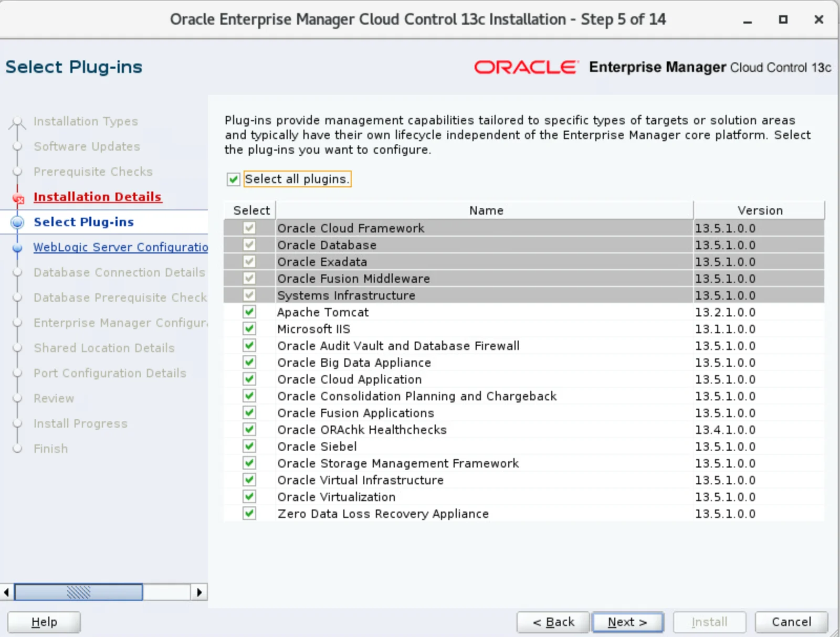Viewport: 840px width, 637px height.
Task: Uncheck the Select all plugins checkbox
Action: (x=234, y=179)
